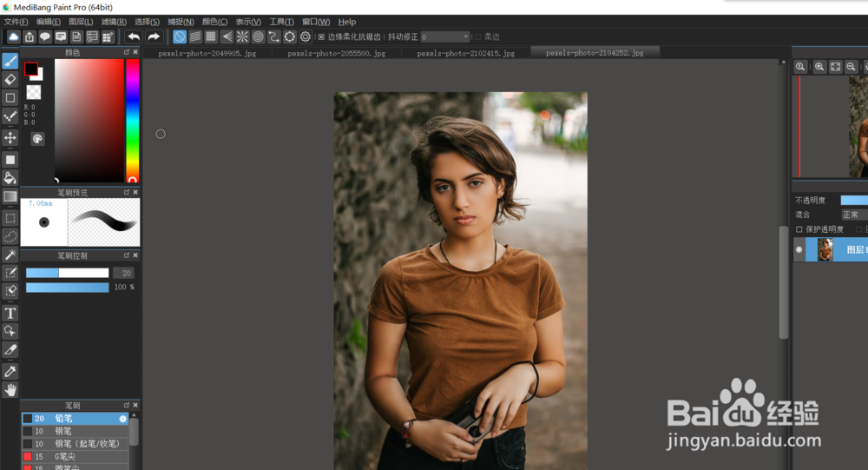Close the 颜色 panel
868x470 pixels.
pos(135,52)
